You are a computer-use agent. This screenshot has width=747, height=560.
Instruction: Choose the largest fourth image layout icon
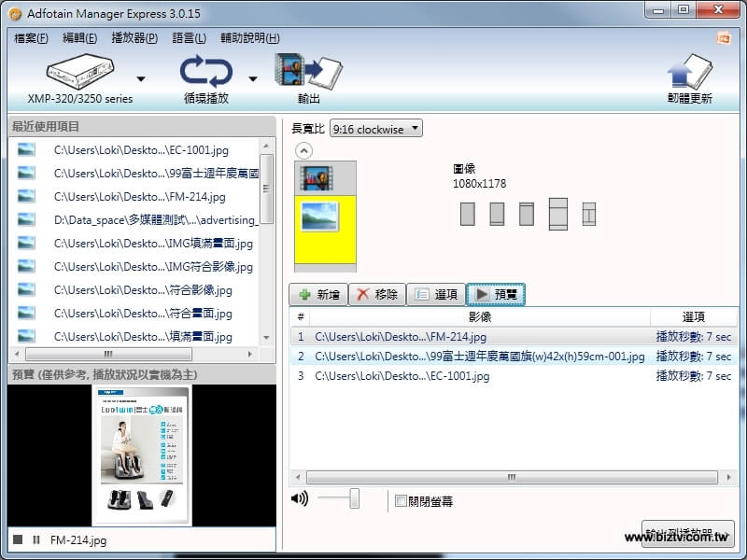tap(558, 214)
